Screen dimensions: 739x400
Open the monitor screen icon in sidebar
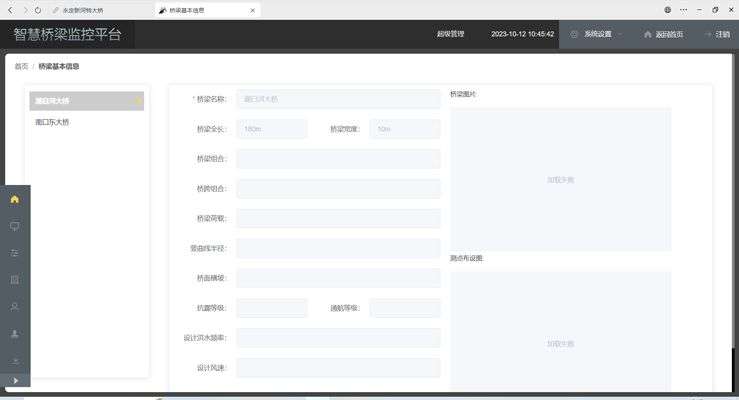click(x=14, y=226)
